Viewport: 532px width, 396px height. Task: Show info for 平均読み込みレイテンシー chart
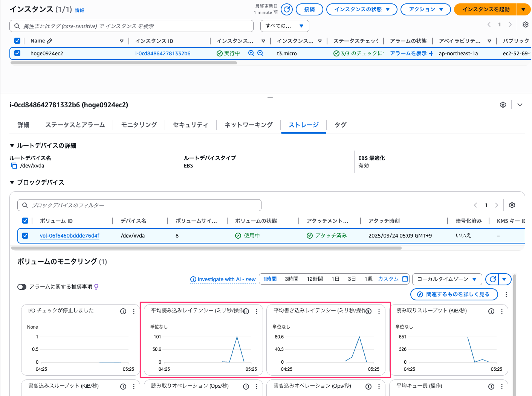[x=246, y=311]
